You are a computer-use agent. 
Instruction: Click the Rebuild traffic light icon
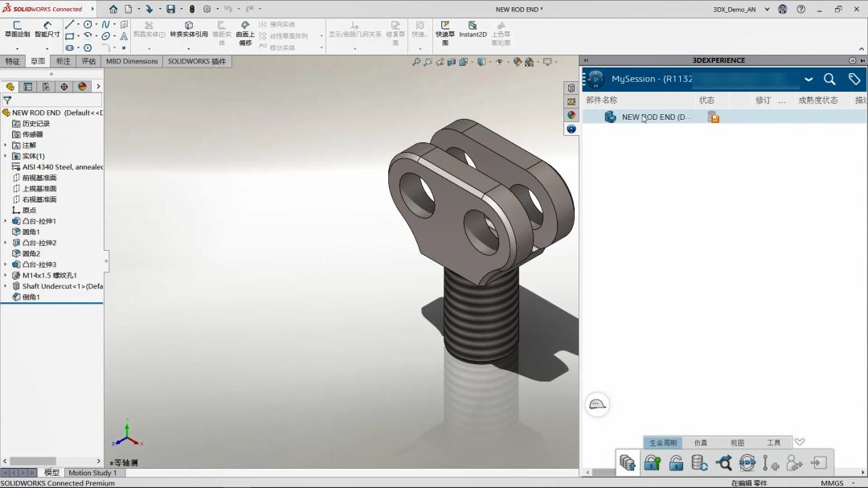pos(192,9)
